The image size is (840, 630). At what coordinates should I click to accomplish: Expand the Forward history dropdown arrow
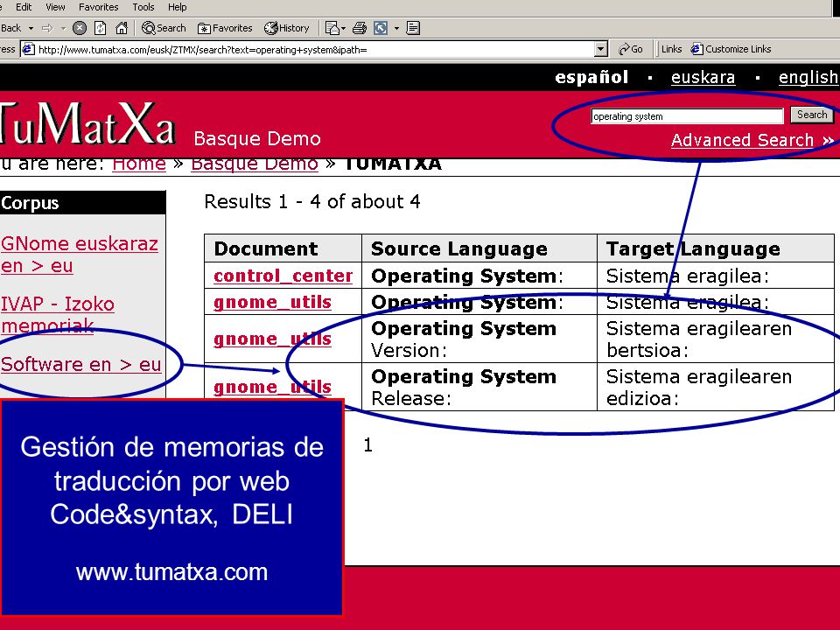point(63,28)
